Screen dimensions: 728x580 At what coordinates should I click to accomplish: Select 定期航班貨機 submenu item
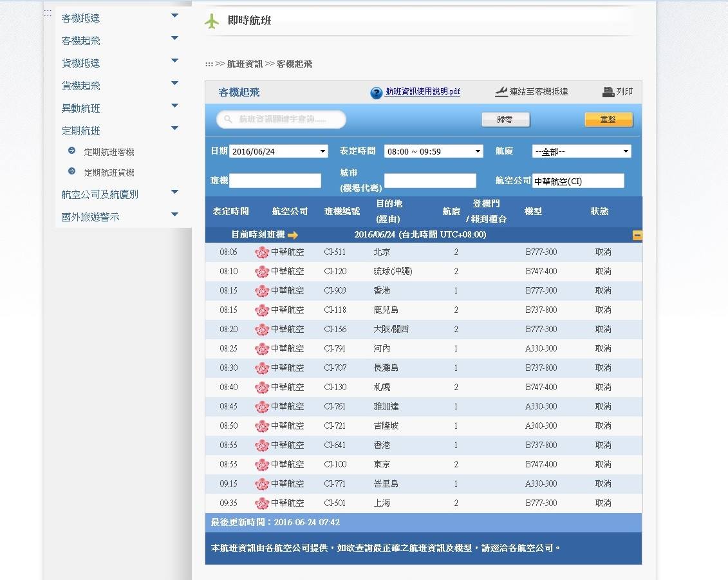[x=109, y=173]
